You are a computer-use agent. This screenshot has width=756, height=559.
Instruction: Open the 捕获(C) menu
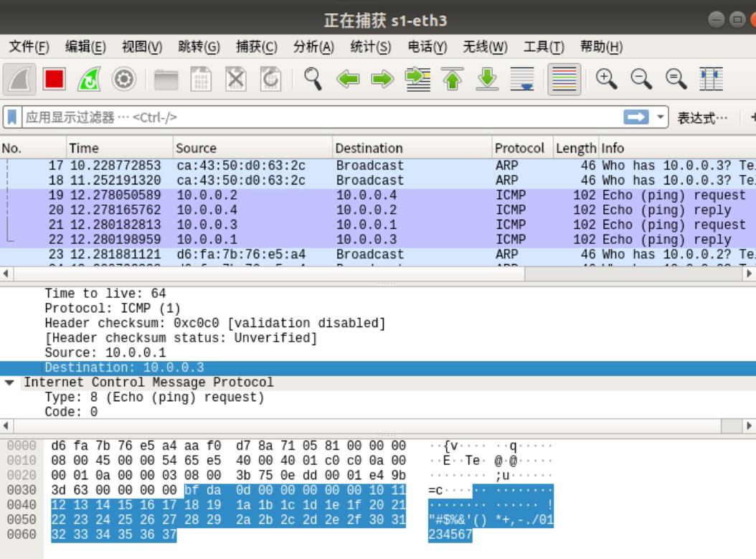[x=257, y=47]
